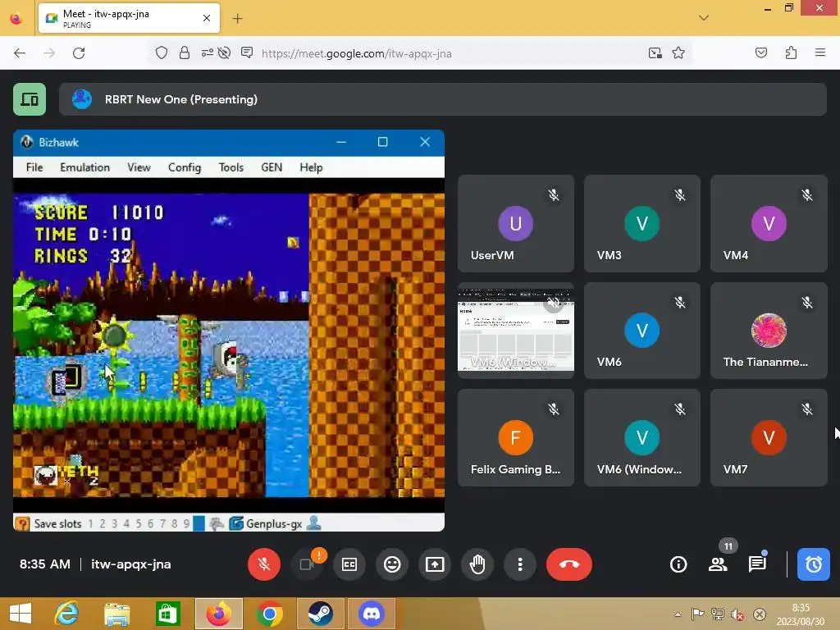Raise hand in the meeting
This screenshot has width=840, height=630.
(477, 564)
